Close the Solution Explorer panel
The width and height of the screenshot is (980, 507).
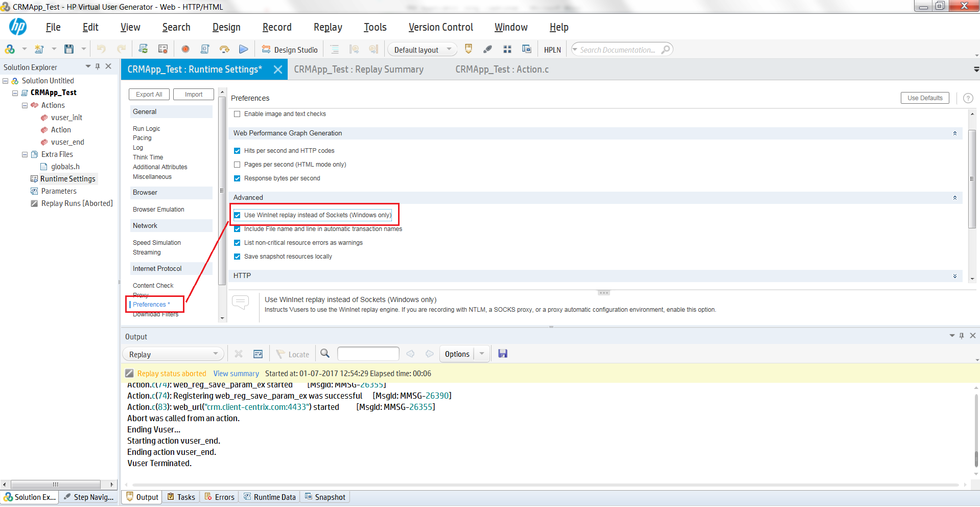(108, 66)
